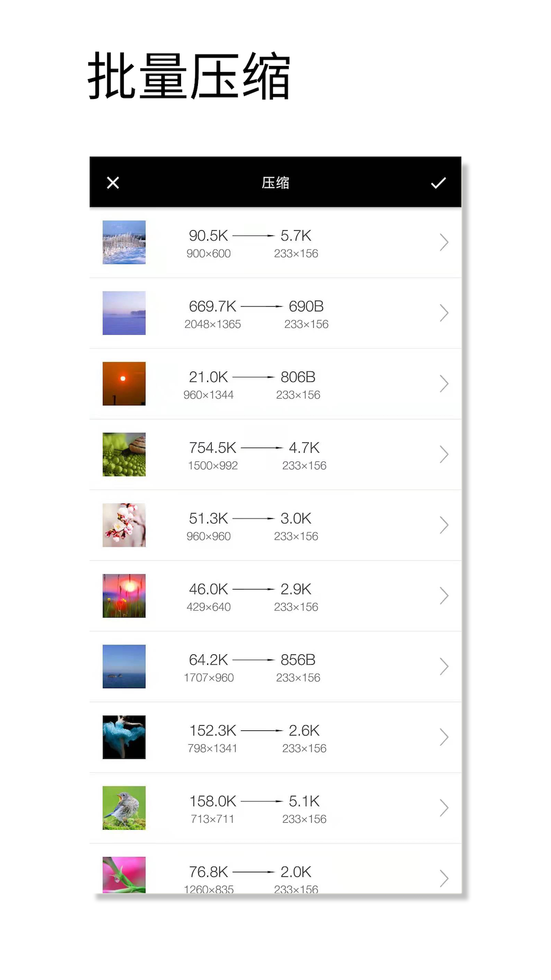The height and width of the screenshot is (980, 551).
Task: Open the chevron on the 64.2K ocean row
Action: point(444,667)
